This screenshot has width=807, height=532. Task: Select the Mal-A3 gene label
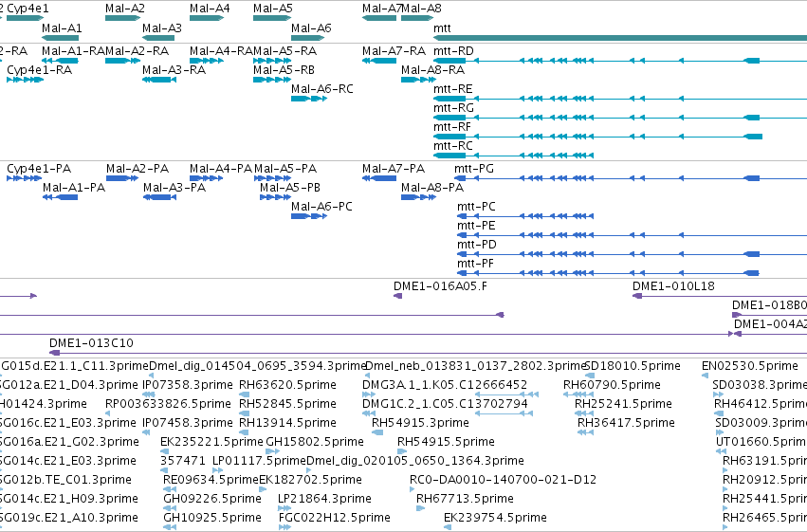click(162, 28)
